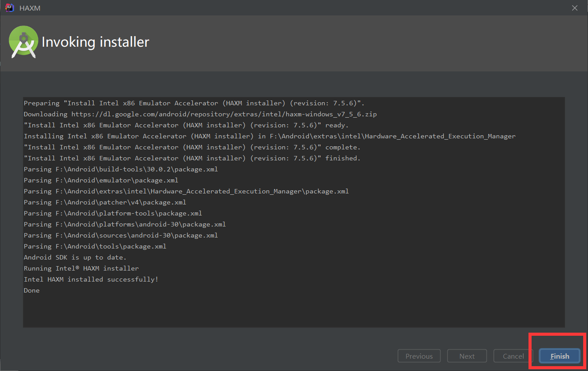Click the IntelliJ icon in title bar
The width and height of the screenshot is (588, 371).
10,8
